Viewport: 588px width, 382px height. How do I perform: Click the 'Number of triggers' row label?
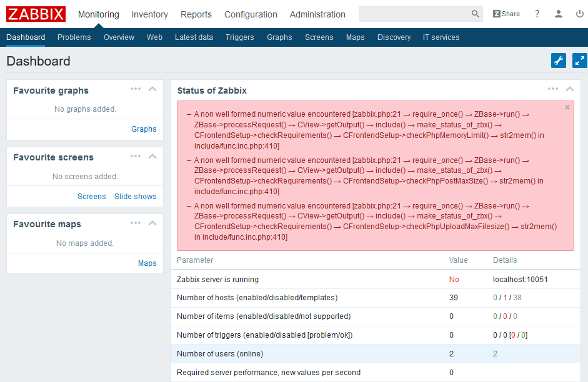pos(265,335)
